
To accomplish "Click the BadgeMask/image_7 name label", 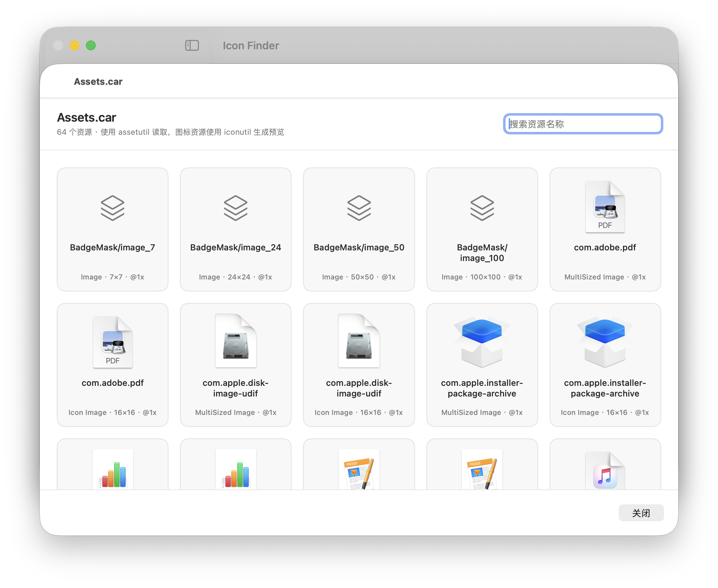I will click(x=112, y=247).
